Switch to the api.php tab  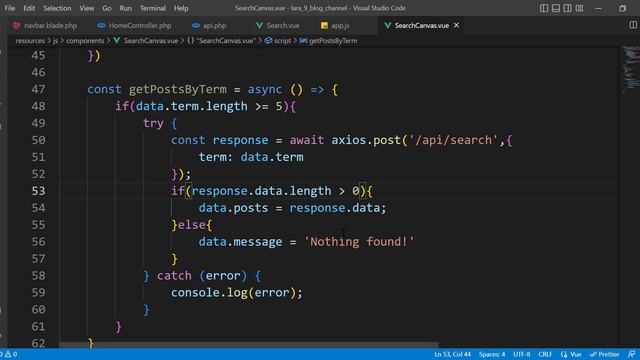point(209,25)
